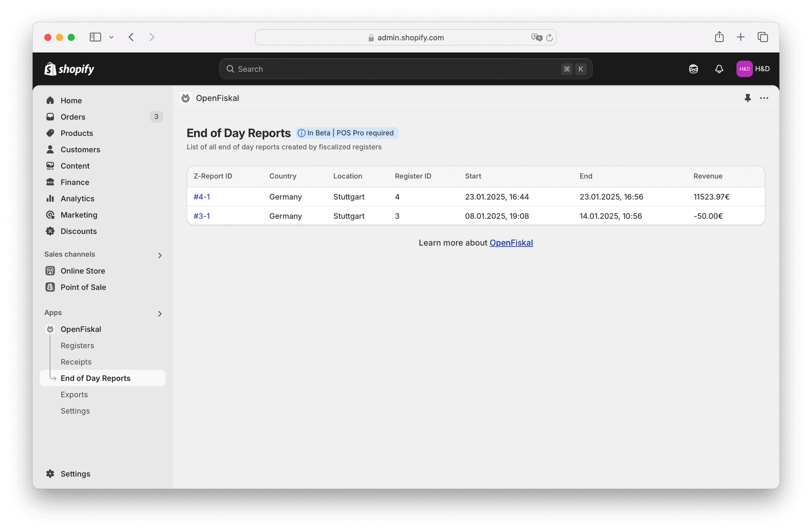Image resolution: width=812 pixels, height=532 pixels.
Task: Pin the OpenFiskal app
Action: 748,98
